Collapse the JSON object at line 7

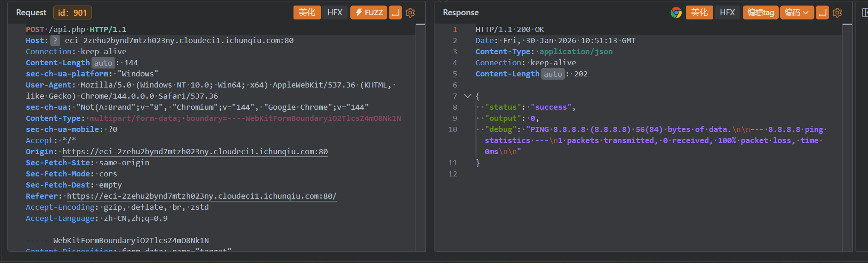(x=467, y=96)
